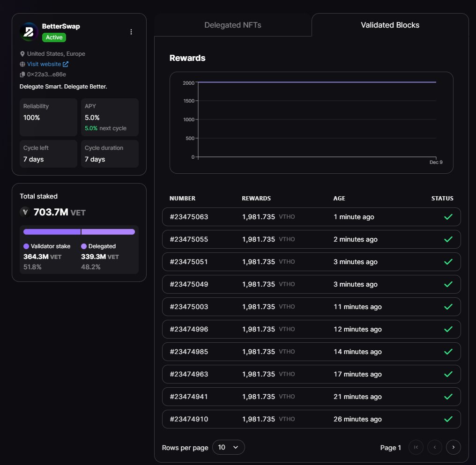The height and width of the screenshot is (465, 476).
Task: Open the Visit website link
Action: point(48,64)
